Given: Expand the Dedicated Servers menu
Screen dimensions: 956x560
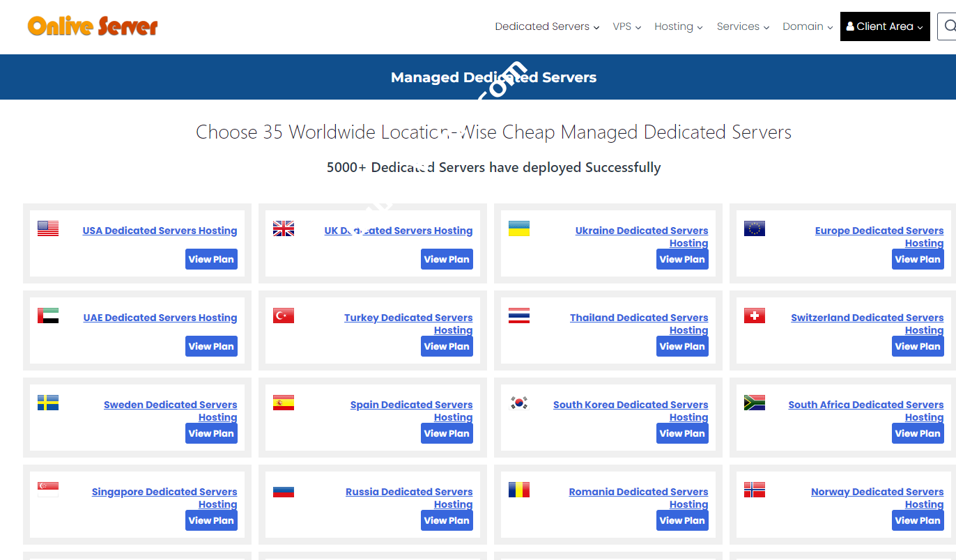Looking at the screenshot, I should tap(547, 26).
